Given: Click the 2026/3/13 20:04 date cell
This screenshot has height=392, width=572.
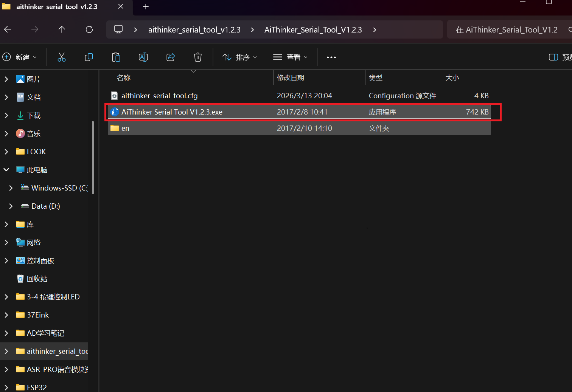Looking at the screenshot, I should pyautogui.click(x=305, y=96).
